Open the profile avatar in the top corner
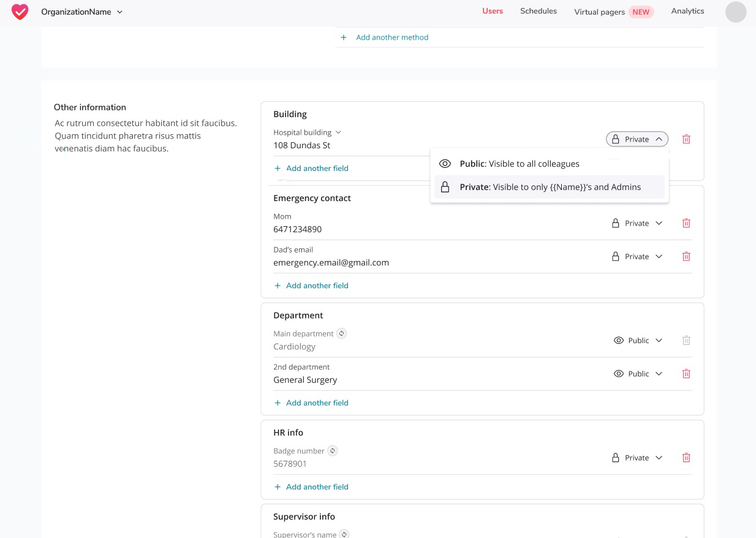The height and width of the screenshot is (538, 756). click(736, 12)
